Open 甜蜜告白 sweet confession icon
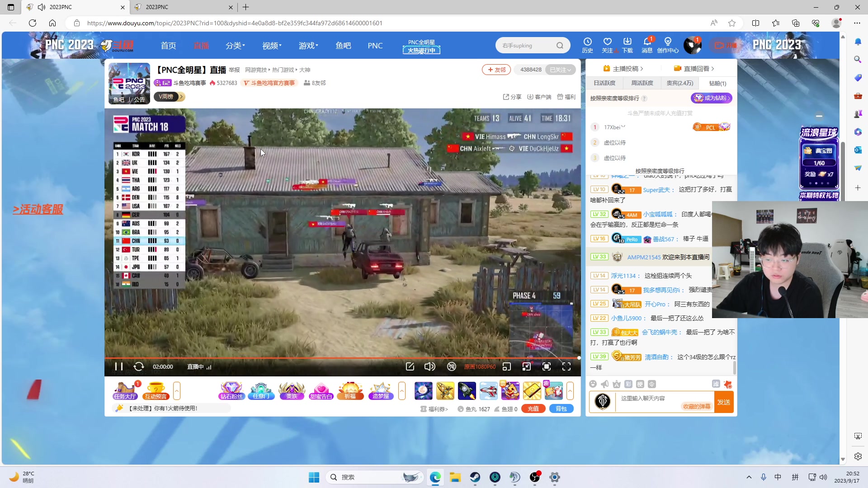Image resolution: width=868 pixels, height=488 pixels. point(321,391)
